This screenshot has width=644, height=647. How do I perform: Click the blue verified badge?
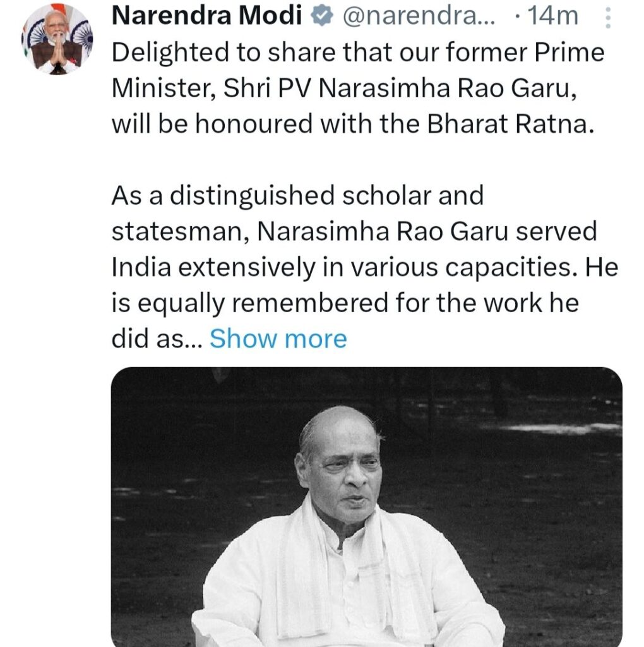[322, 17]
